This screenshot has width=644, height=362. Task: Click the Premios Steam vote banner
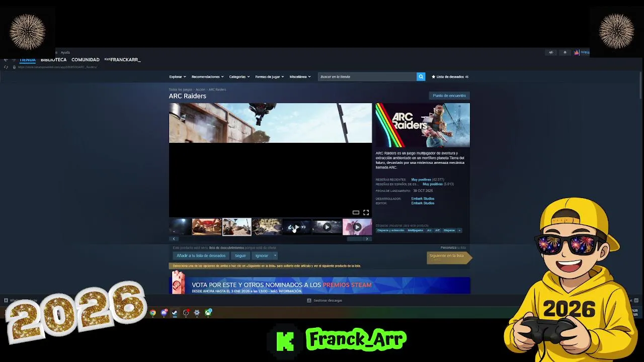click(x=320, y=285)
